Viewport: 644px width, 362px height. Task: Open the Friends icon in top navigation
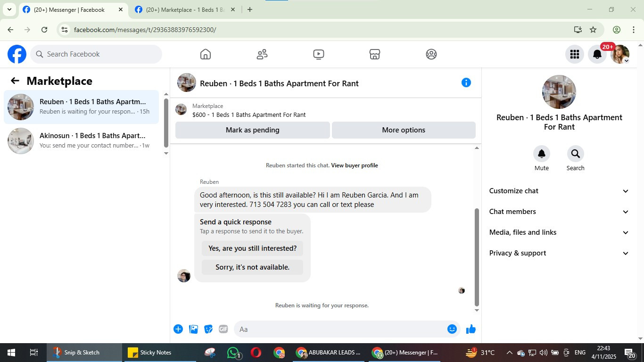tap(262, 54)
